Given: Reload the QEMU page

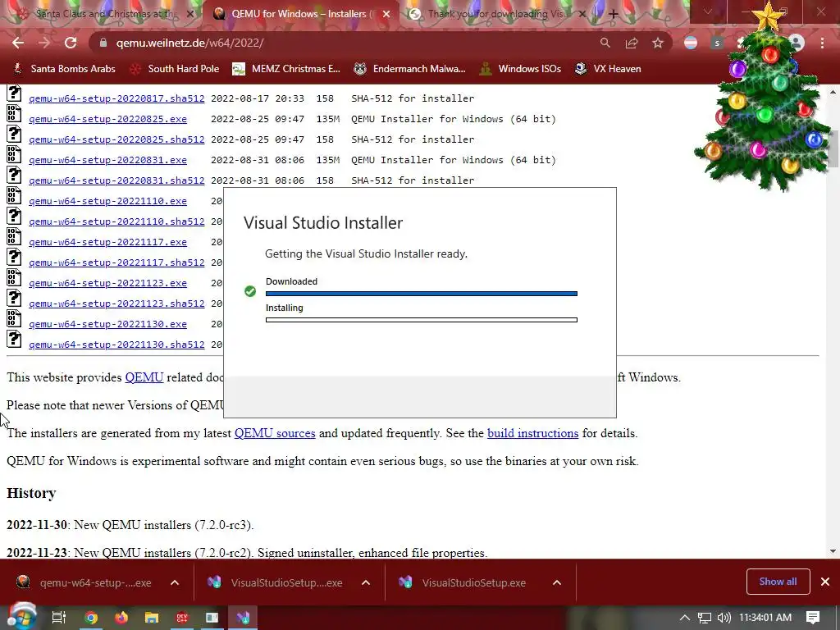Looking at the screenshot, I should point(71,43).
